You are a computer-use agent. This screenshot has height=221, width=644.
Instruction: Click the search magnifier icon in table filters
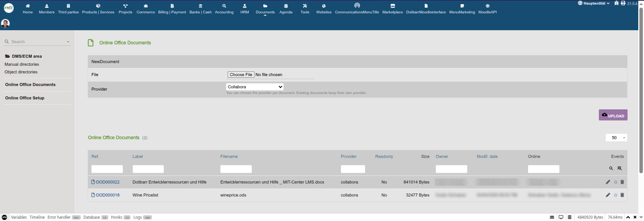pos(611,168)
